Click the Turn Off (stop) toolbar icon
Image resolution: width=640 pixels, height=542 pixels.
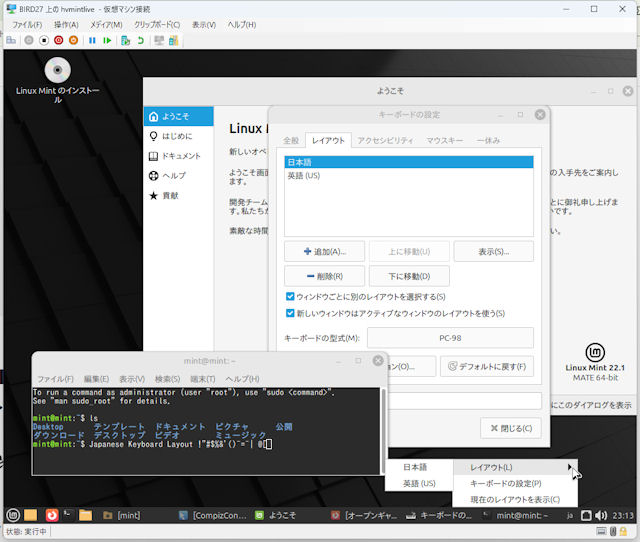(x=44, y=40)
